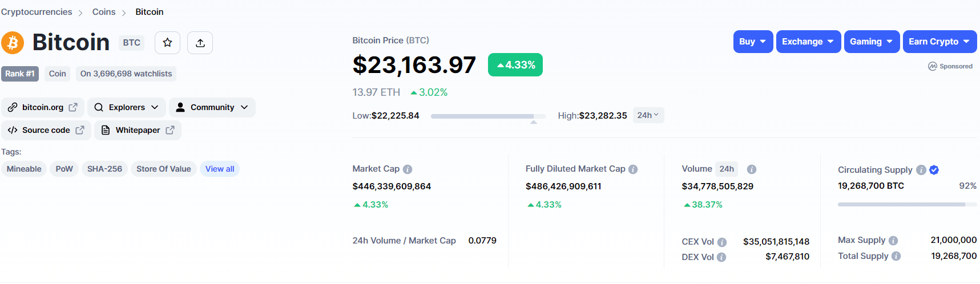Image resolution: width=980 pixels, height=284 pixels.
Task: Expand the Explorers dropdown
Action: [x=127, y=107]
